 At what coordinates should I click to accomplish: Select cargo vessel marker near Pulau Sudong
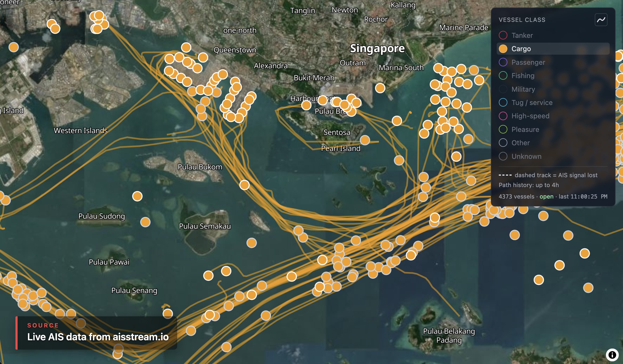click(x=145, y=222)
